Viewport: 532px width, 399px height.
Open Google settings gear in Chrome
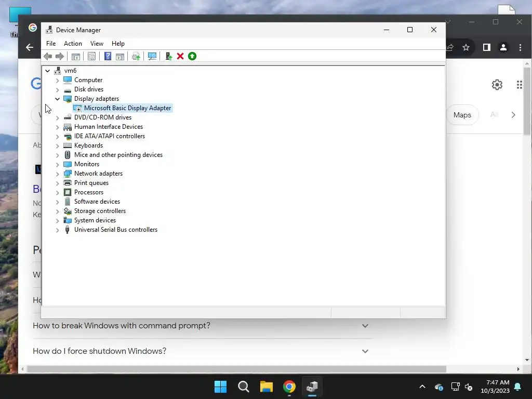point(497,85)
